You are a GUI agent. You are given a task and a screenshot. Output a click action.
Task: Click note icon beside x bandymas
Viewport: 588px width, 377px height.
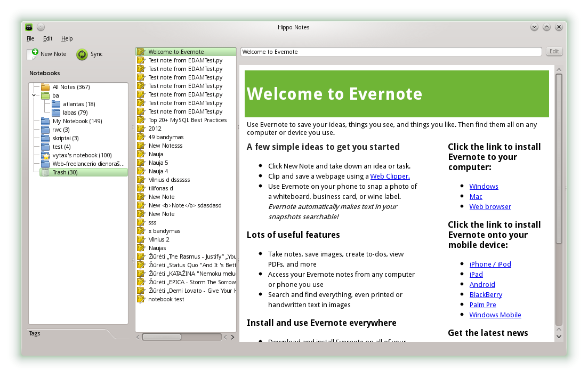coord(141,231)
